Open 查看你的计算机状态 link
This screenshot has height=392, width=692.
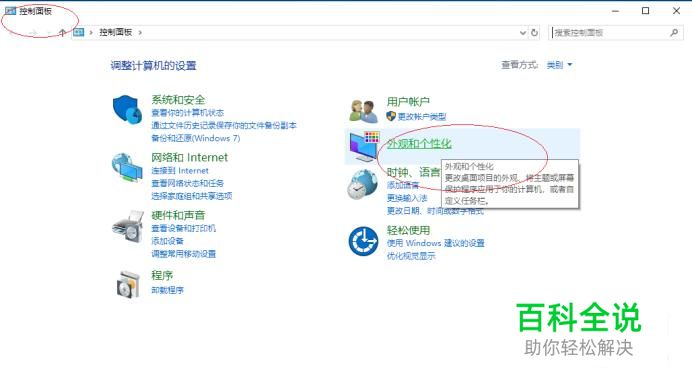[188, 113]
